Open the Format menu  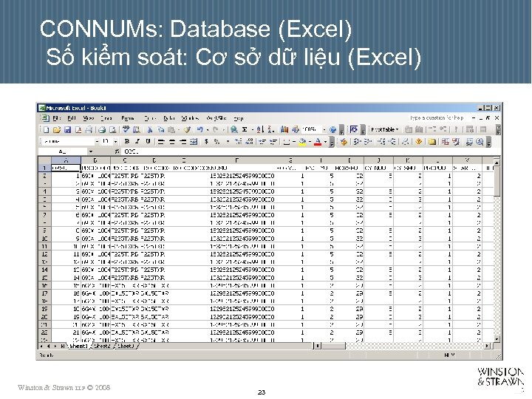pos(128,118)
